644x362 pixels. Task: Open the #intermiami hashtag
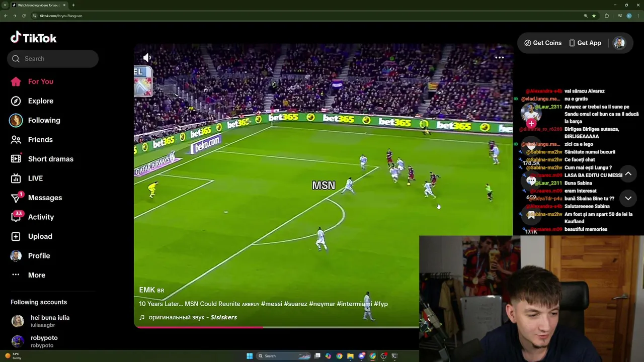point(354,304)
